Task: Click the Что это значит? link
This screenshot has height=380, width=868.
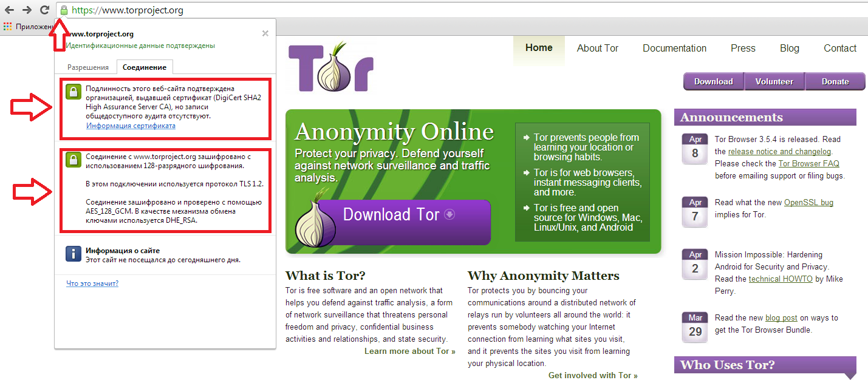Action: 92,283
